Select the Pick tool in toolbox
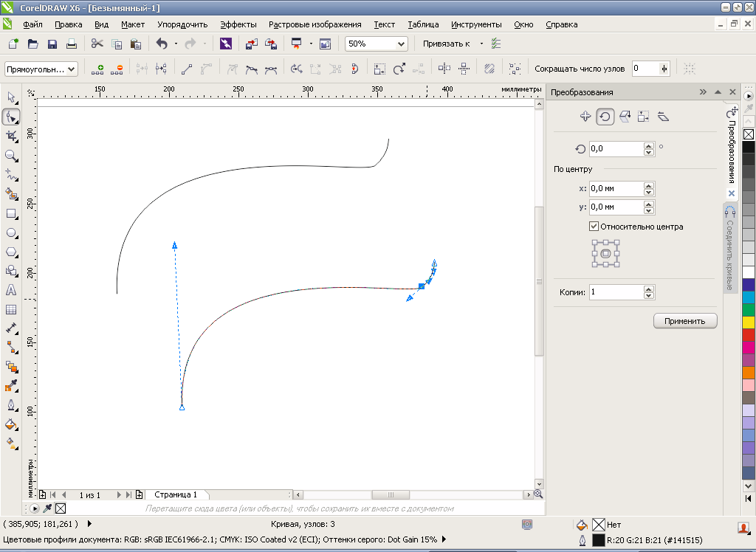Image resolution: width=756 pixels, height=552 pixels. (x=11, y=98)
